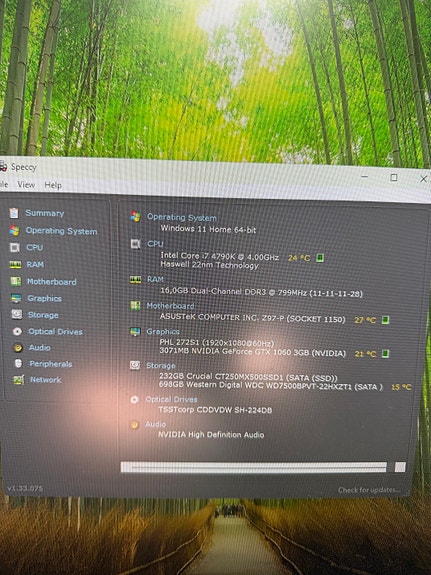Open the Storage heading in summary panel
This screenshot has height=575, width=431.
click(161, 366)
